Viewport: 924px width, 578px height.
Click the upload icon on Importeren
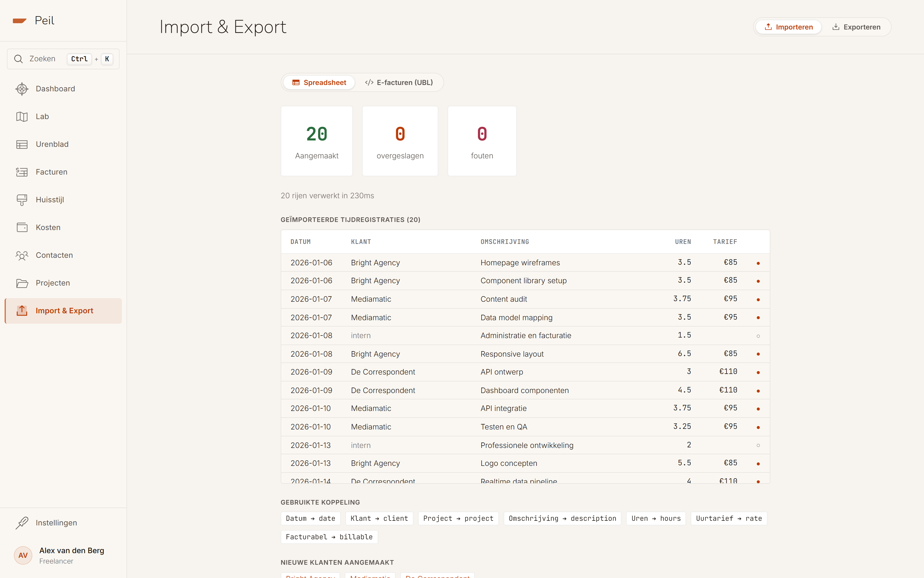click(x=768, y=27)
